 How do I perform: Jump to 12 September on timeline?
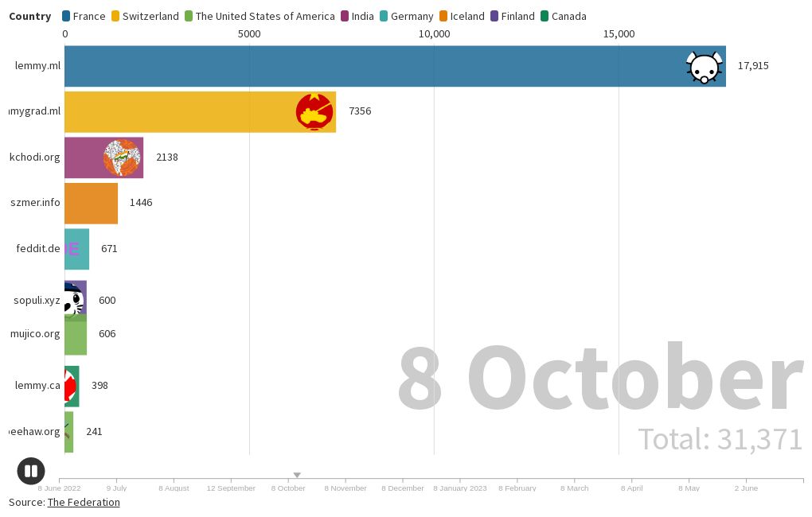click(231, 488)
